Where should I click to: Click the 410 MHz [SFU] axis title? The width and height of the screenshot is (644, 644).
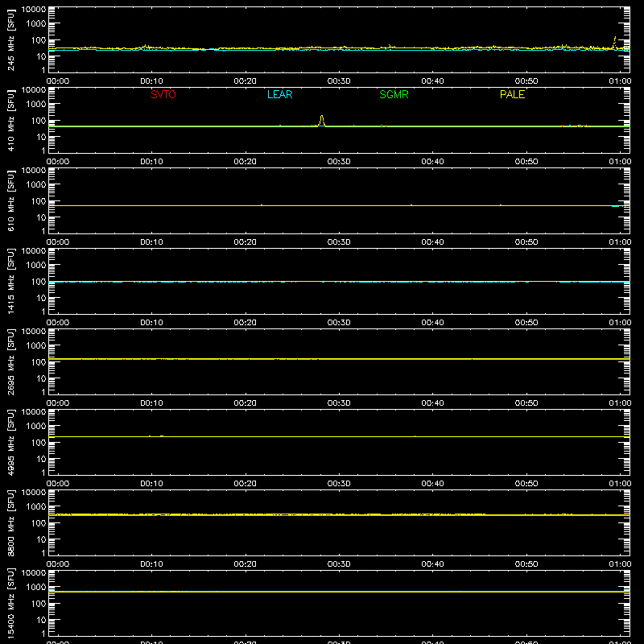coord(10,120)
